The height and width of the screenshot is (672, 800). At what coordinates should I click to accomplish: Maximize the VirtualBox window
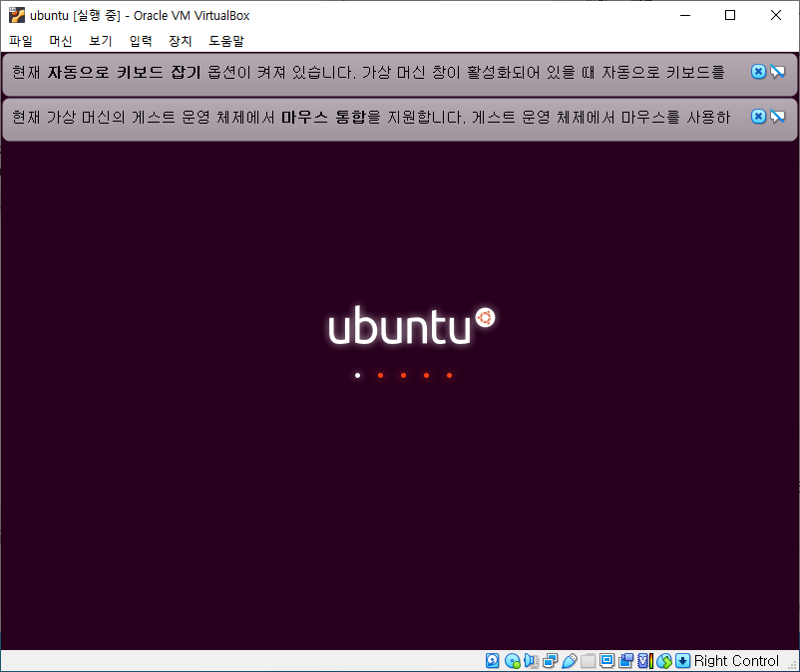tap(730, 15)
